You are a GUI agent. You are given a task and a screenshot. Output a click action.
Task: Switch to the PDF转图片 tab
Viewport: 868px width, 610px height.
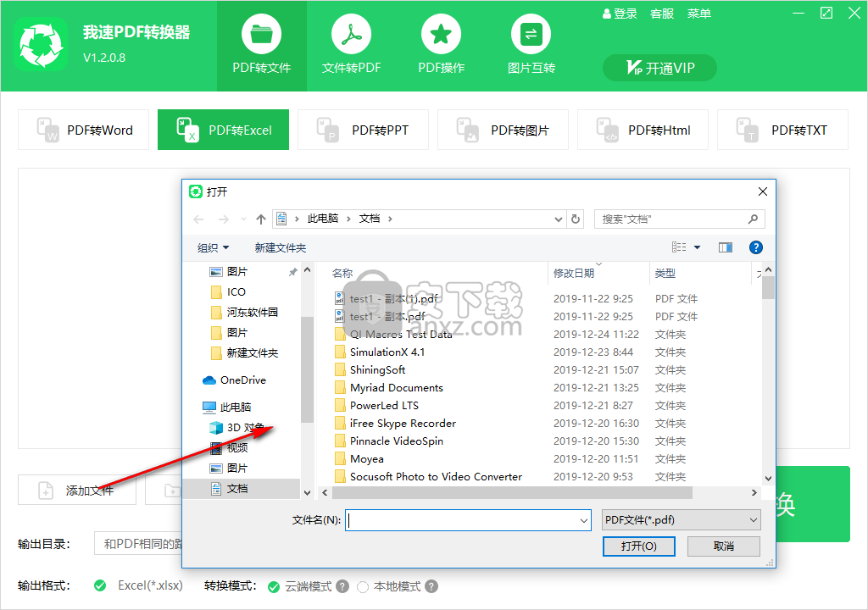[x=504, y=130]
